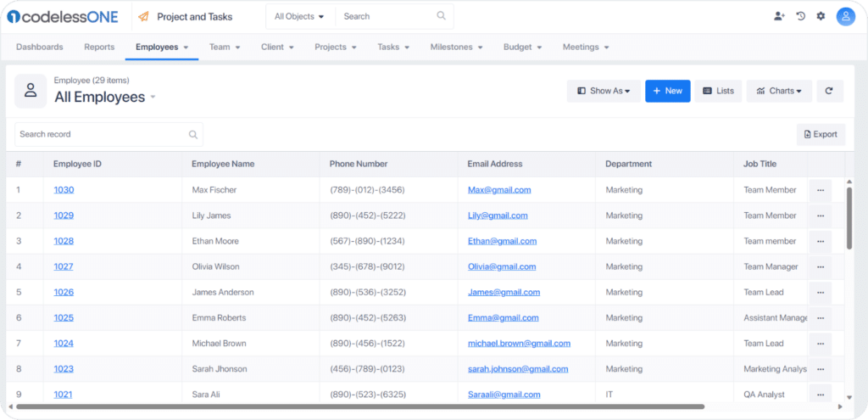This screenshot has width=868, height=420.
Task: Open the Dashboards tab
Action: (x=39, y=48)
